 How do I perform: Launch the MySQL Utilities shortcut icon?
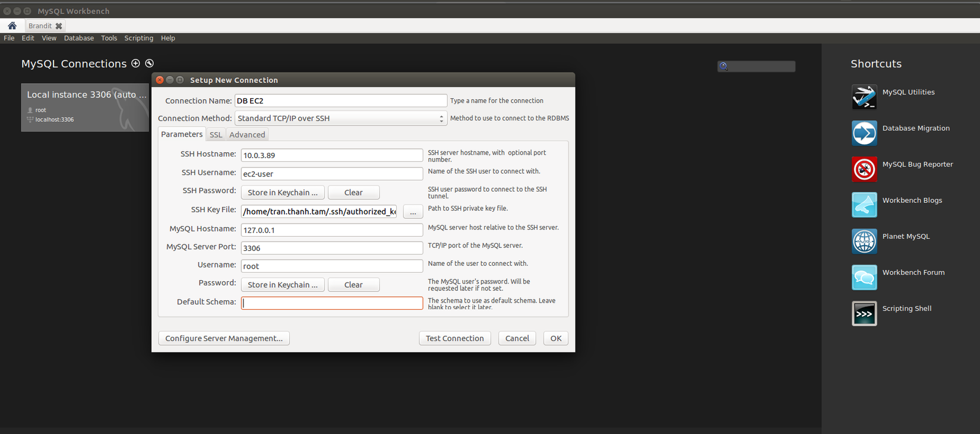pos(864,97)
